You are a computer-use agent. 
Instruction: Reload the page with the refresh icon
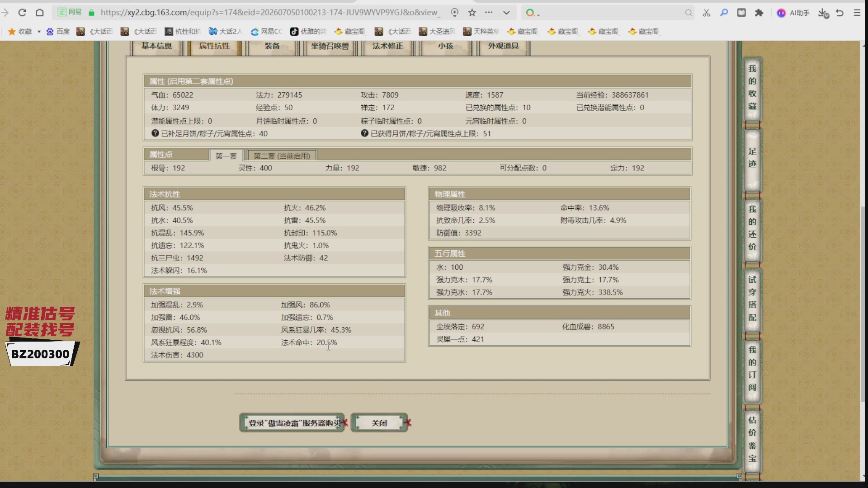point(22,13)
